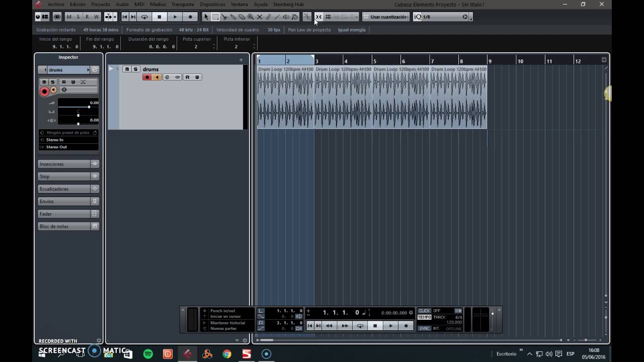Open the Edición menu
Image resolution: width=644 pixels, height=362 pixels.
click(77, 4)
